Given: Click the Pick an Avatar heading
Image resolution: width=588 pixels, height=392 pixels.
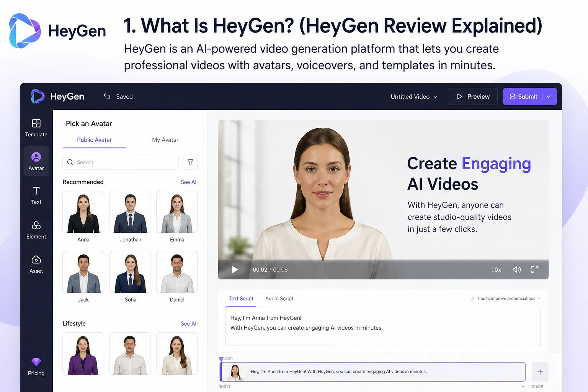Looking at the screenshot, I should [x=89, y=124].
